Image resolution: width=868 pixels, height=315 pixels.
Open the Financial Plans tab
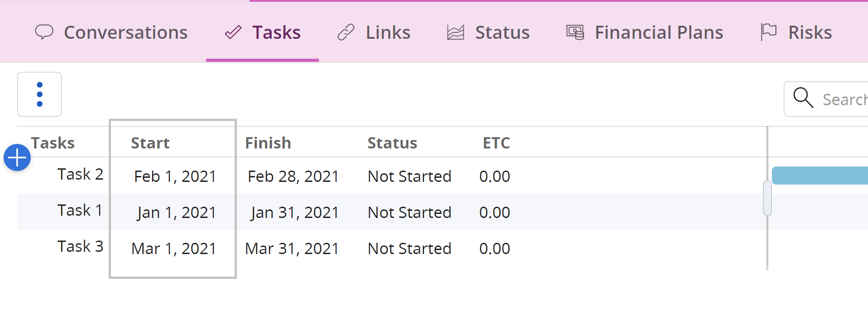[658, 32]
